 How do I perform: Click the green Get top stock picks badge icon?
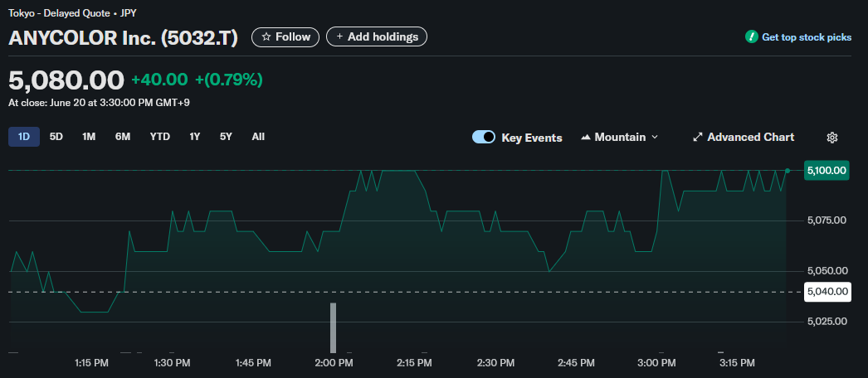coord(751,37)
